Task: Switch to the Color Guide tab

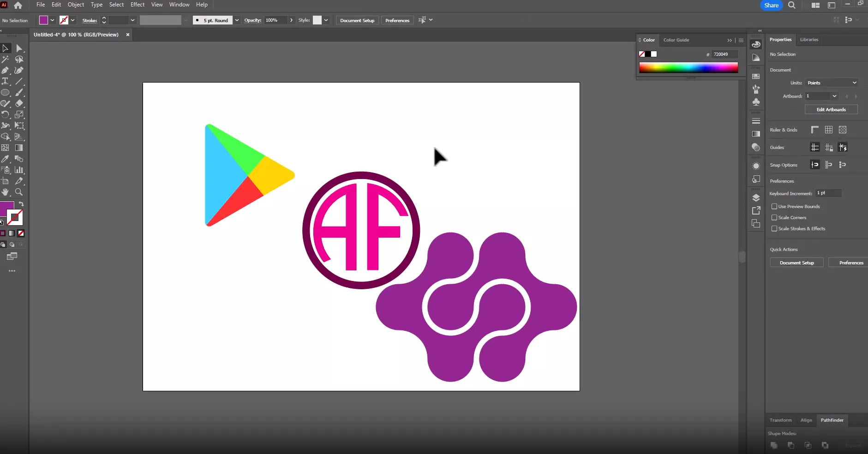Action: click(676, 40)
